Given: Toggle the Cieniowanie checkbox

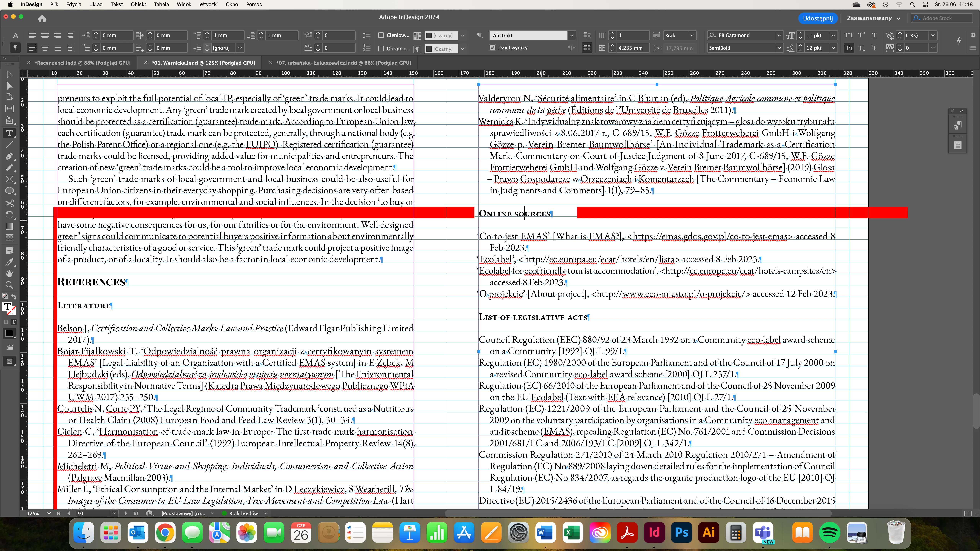Looking at the screenshot, I should tap(381, 35).
